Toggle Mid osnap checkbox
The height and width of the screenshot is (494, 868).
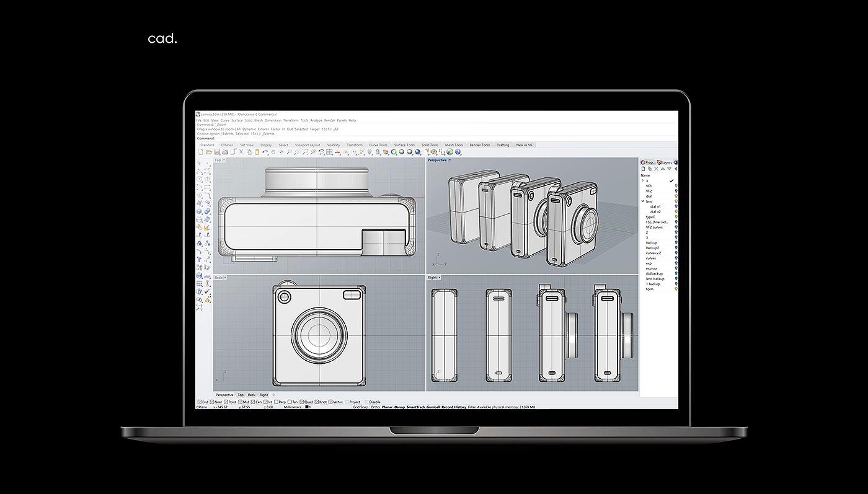[240, 402]
